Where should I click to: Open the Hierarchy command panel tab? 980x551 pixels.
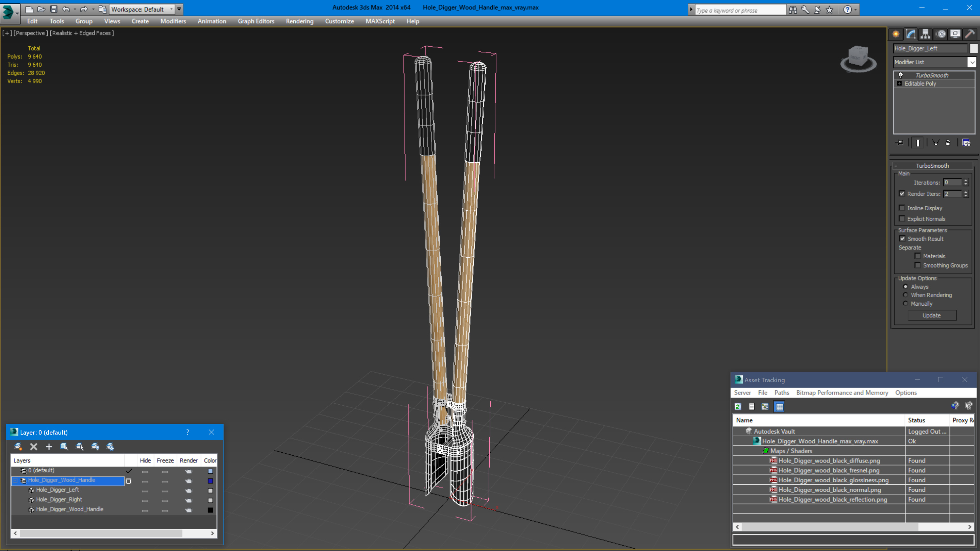point(925,34)
